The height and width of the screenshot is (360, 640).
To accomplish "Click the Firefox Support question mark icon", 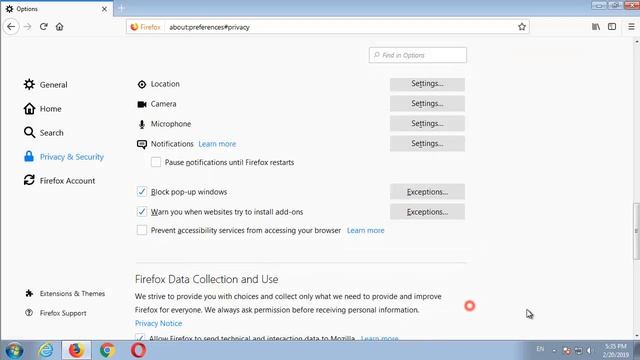I will pos(29,313).
